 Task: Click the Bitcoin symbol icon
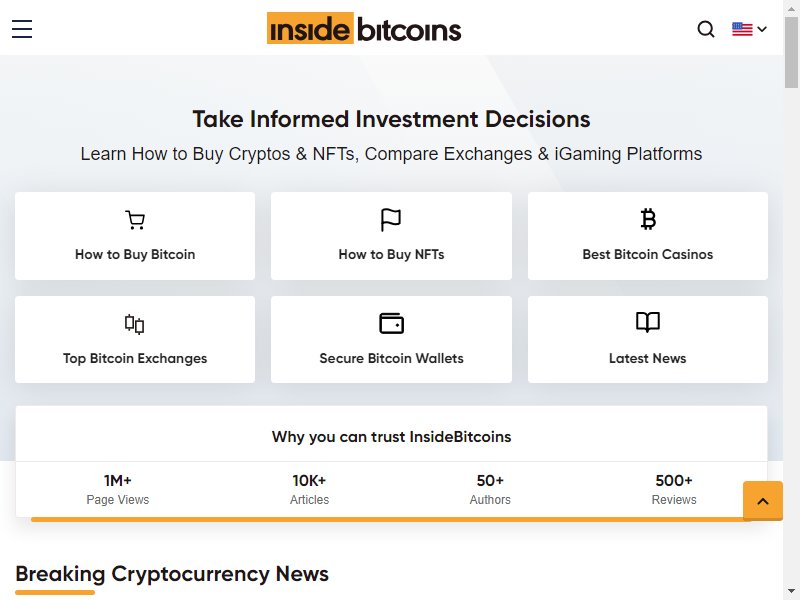(648, 219)
